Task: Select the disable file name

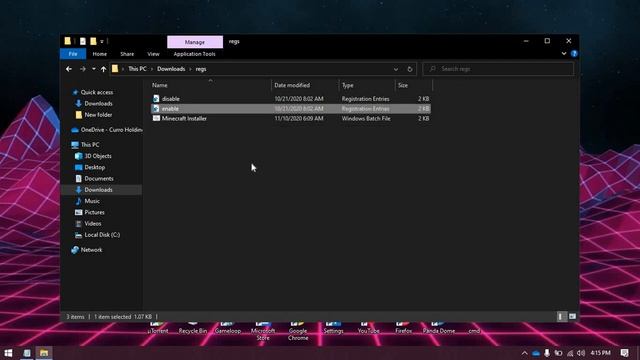Action: point(171,99)
